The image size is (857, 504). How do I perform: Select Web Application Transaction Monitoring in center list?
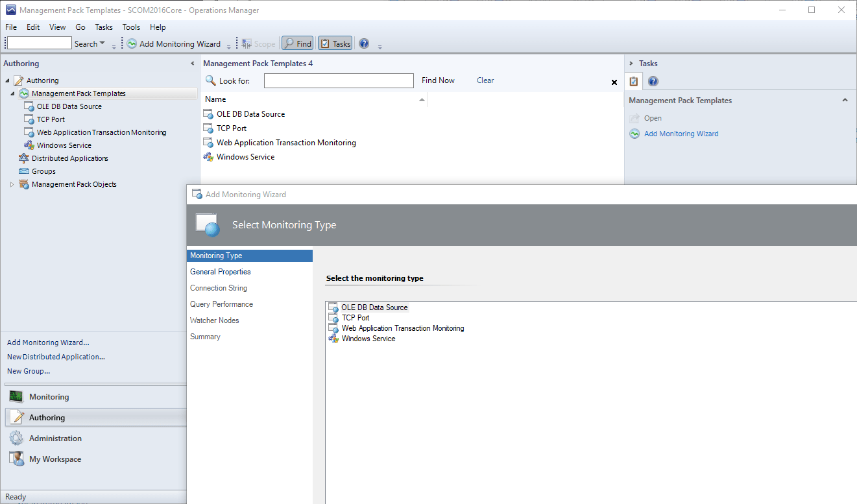coord(286,143)
